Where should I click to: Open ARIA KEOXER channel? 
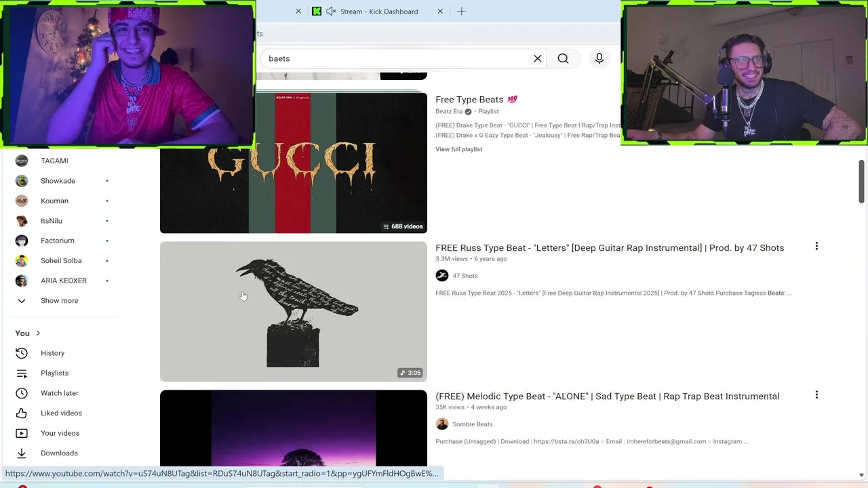64,281
